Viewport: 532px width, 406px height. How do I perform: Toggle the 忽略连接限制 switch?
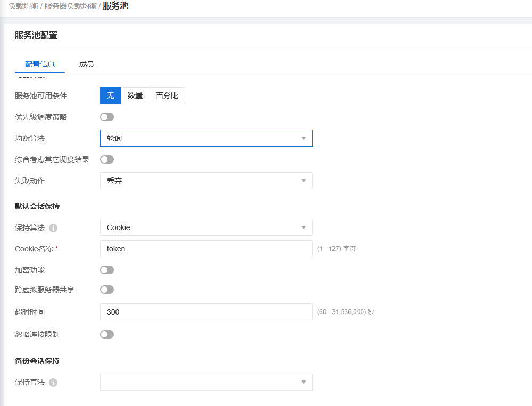coord(107,334)
